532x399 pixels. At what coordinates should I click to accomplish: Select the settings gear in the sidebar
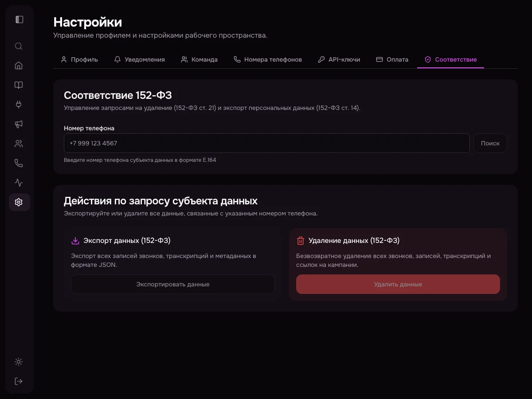click(x=19, y=202)
